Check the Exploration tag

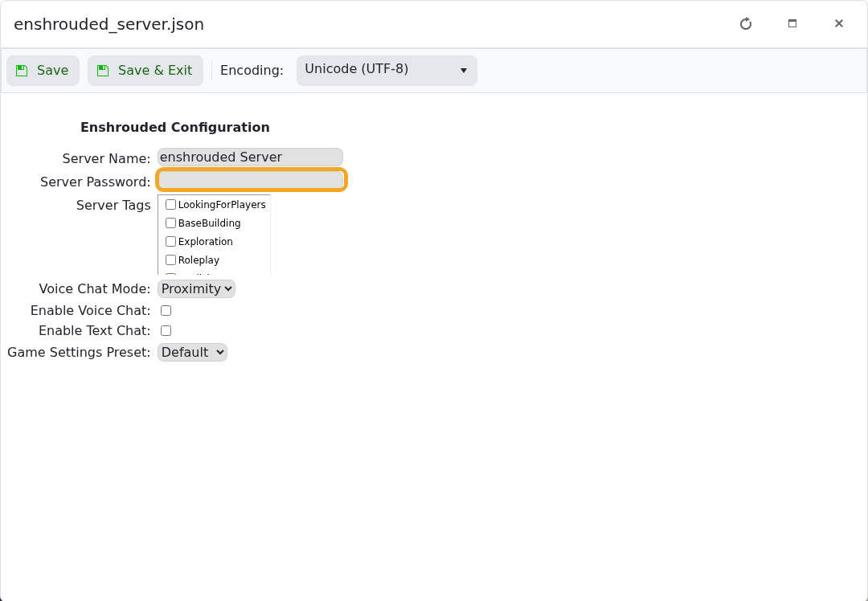coord(170,241)
